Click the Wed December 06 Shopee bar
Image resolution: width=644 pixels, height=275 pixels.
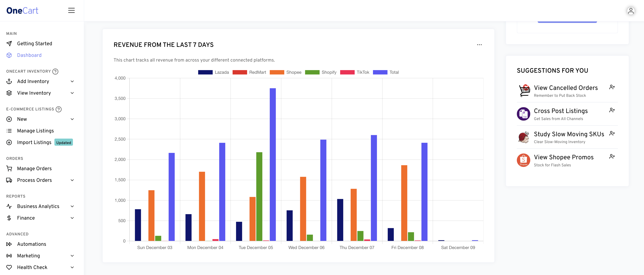(303, 209)
